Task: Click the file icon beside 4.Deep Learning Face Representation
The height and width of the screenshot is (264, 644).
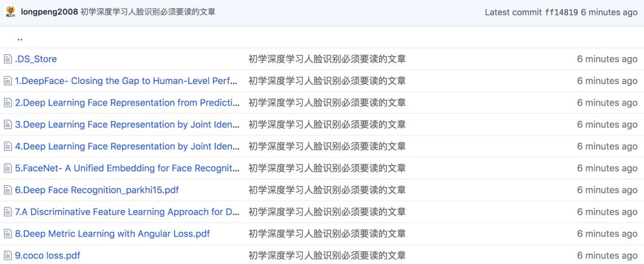Action: coord(8,147)
